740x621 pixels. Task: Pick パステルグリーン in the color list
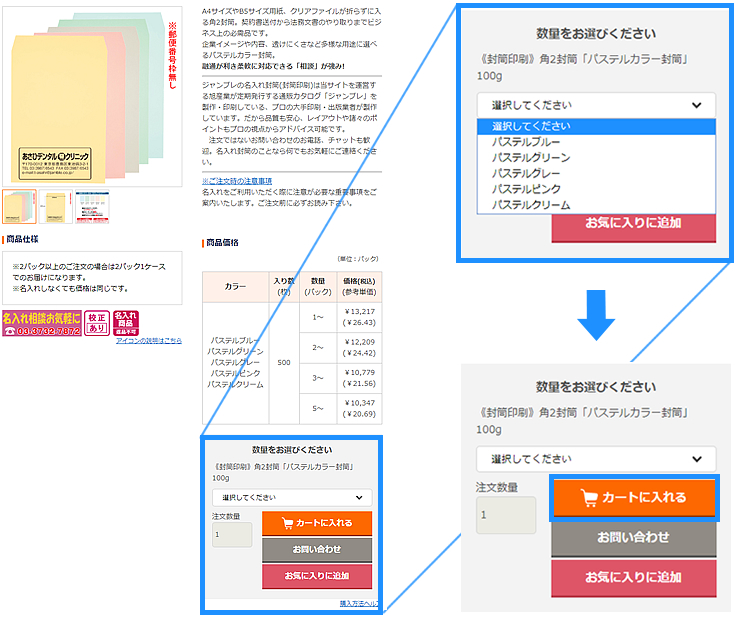530,158
